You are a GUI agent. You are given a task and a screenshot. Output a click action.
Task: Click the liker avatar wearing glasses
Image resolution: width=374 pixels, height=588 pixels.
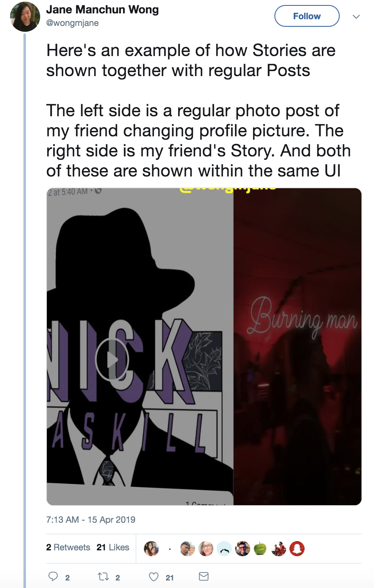point(242,548)
